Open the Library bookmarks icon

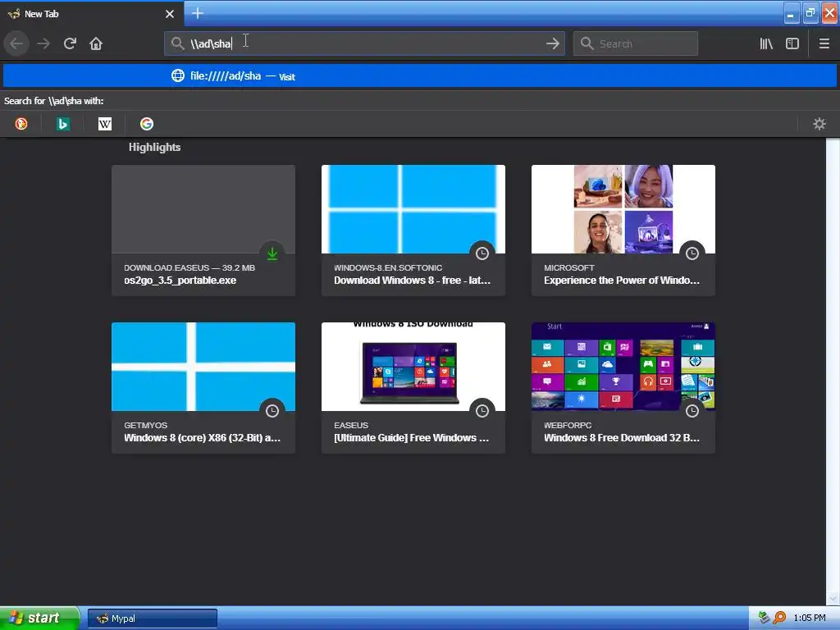[766, 43]
